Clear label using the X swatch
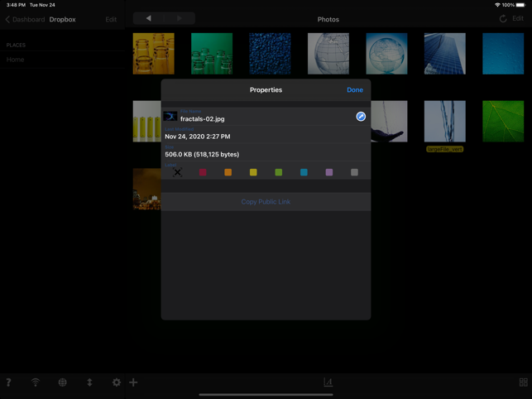Image resolution: width=532 pixels, height=399 pixels. pos(177,172)
